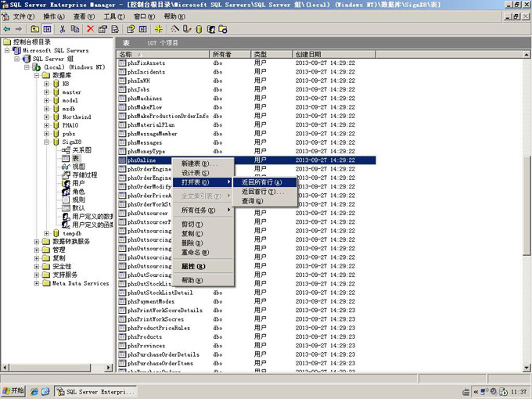Open the 工具 menu in menu bar
The height and width of the screenshot is (399, 532).
[x=113, y=16]
